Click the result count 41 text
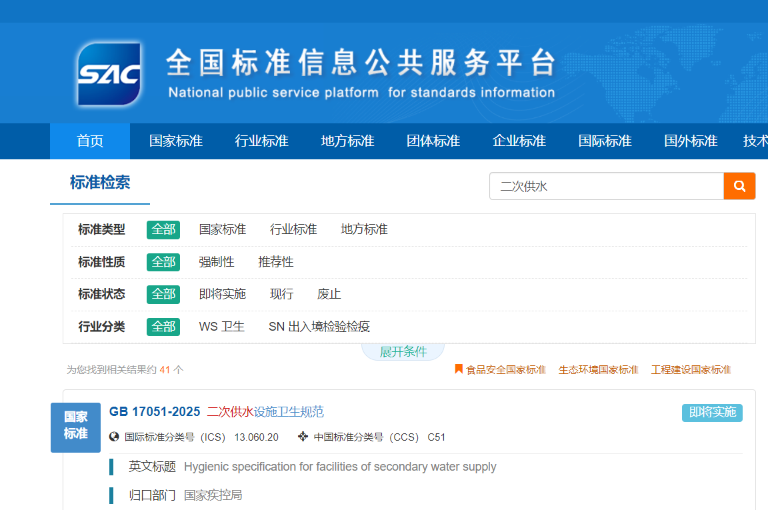 point(165,370)
